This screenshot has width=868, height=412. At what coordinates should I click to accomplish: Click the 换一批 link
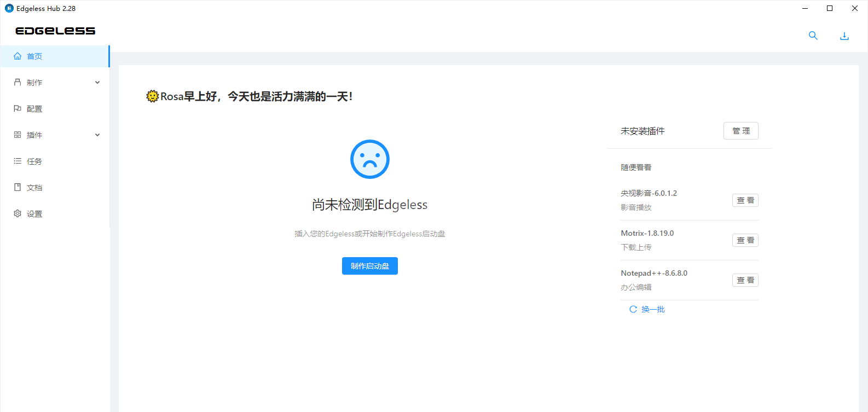coord(653,309)
